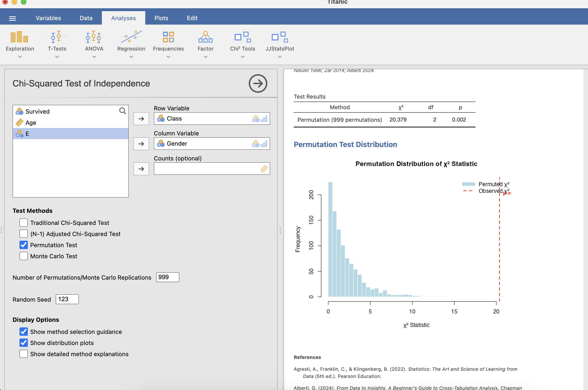Switch to the Plots tab
The image size is (588, 390).
coord(161,18)
